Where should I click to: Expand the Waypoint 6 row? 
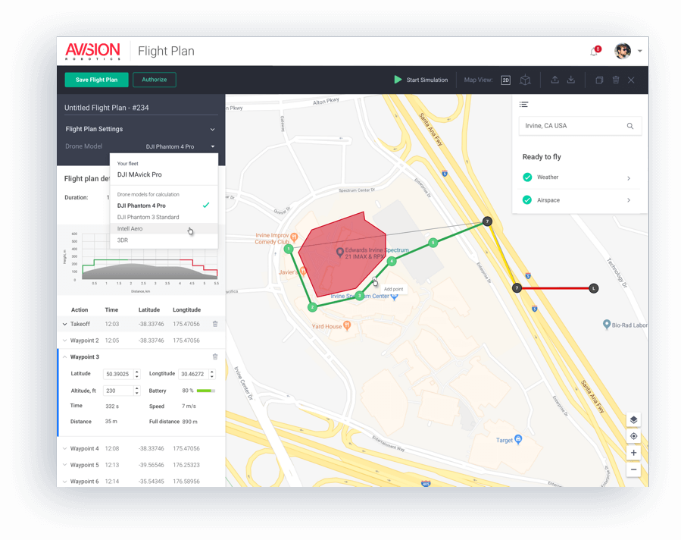coord(65,482)
